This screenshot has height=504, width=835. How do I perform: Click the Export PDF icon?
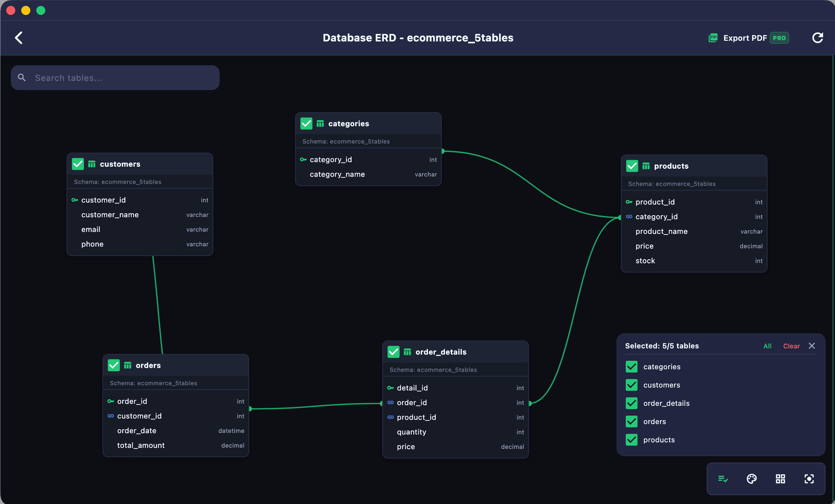click(x=713, y=38)
